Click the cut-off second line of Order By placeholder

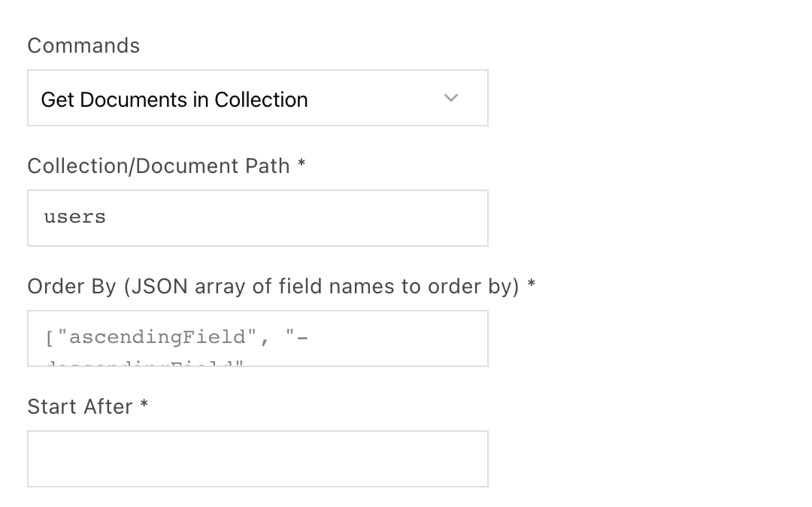coord(144,363)
